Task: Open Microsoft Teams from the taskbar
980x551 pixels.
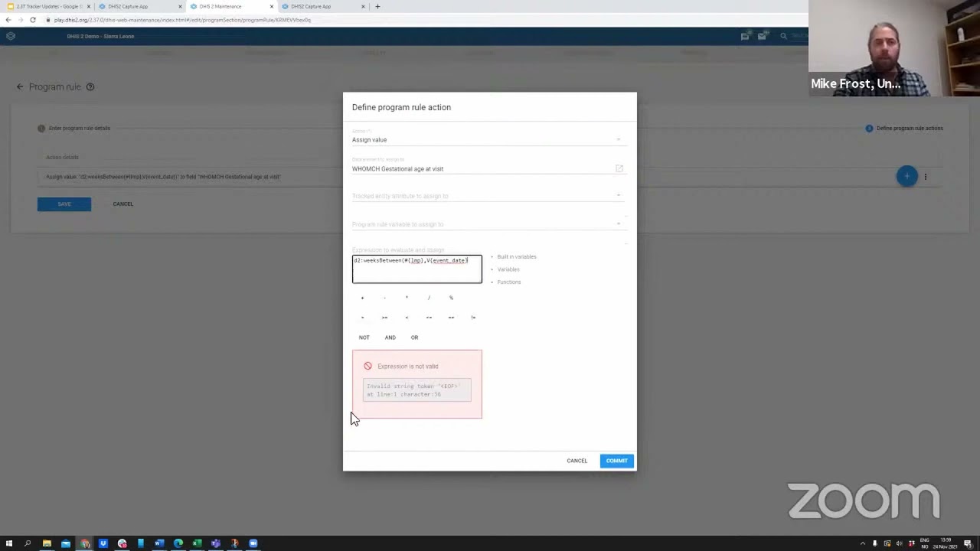Action: pos(216,543)
